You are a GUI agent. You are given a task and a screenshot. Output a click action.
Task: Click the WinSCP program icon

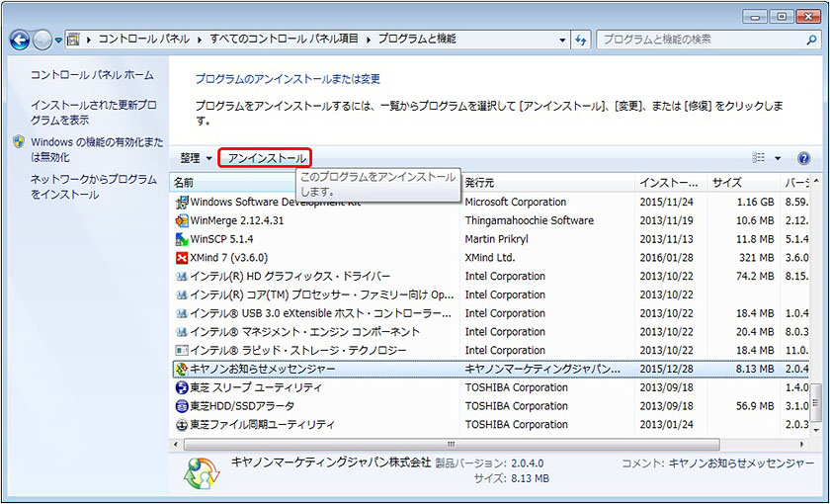click(181, 239)
